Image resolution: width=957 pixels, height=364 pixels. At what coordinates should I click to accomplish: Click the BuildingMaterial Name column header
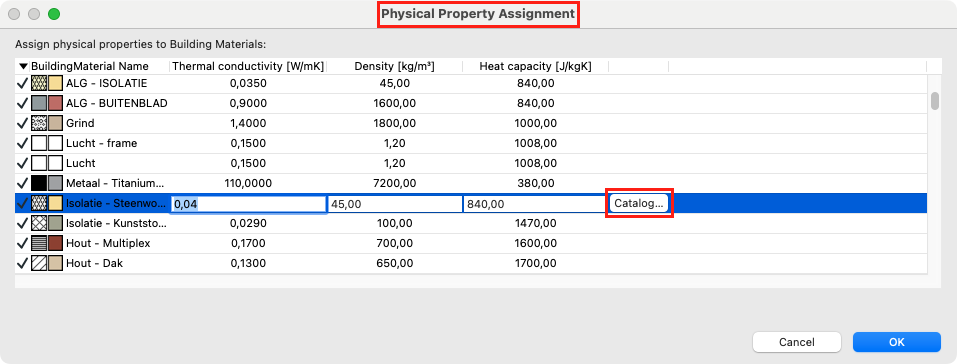(90, 66)
